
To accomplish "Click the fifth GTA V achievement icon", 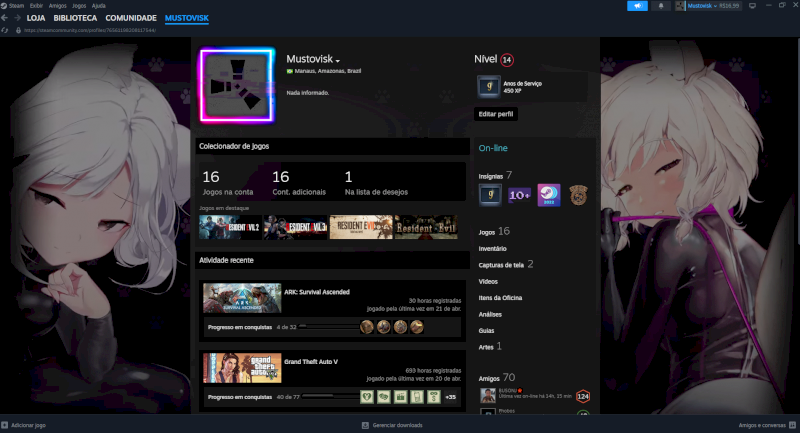I will (434, 397).
